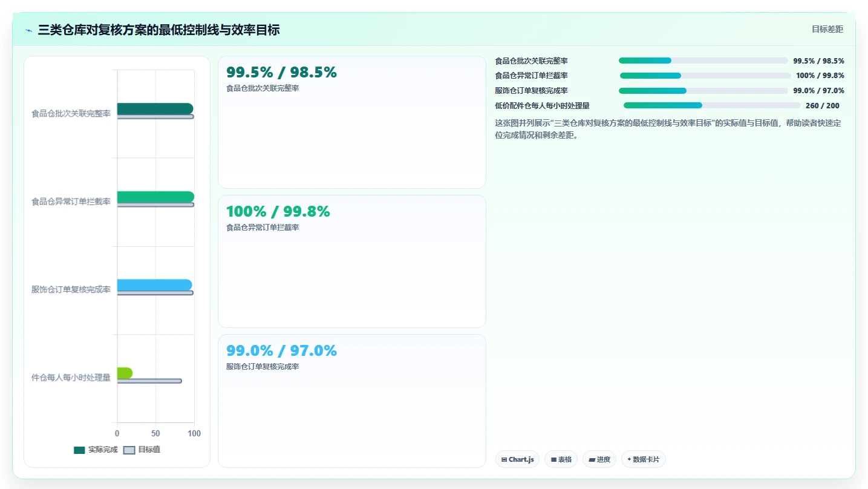The width and height of the screenshot is (868, 489).
Task: Select the 100% / 99.8% data card value
Action: (x=278, y=211)
